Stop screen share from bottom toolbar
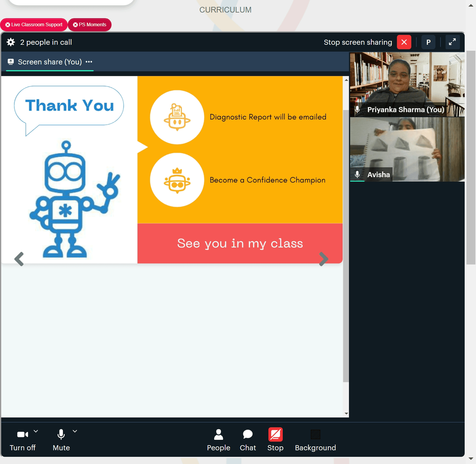 tap(275, 440)
